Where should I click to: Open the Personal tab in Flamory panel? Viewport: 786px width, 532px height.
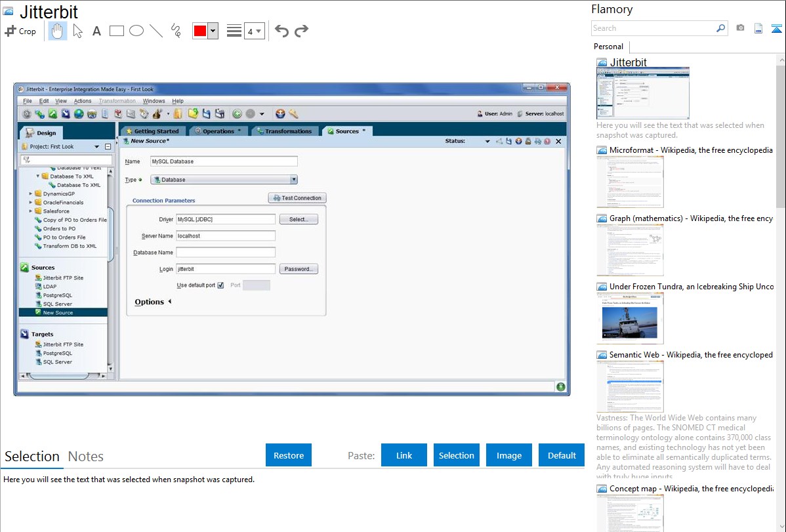coord(608,47)
